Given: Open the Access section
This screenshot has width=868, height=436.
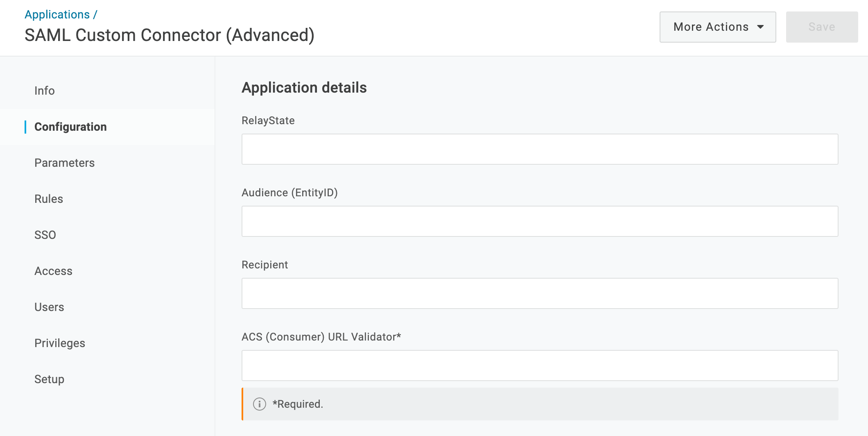Looking at the screenshot, I should coord(53,271).
